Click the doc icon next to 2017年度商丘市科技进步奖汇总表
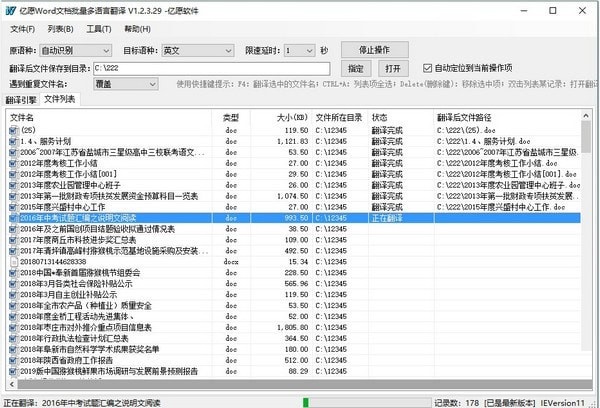 [13, 240]
